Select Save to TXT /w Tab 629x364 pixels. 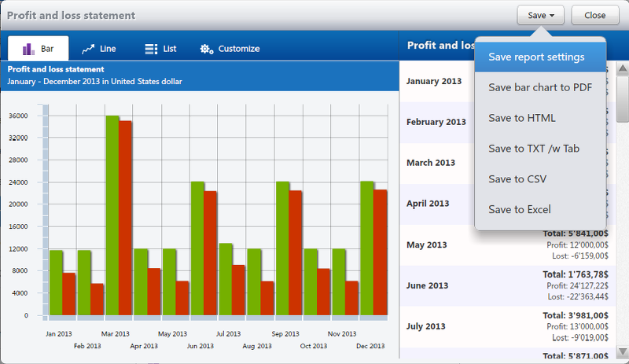(540, 149)
